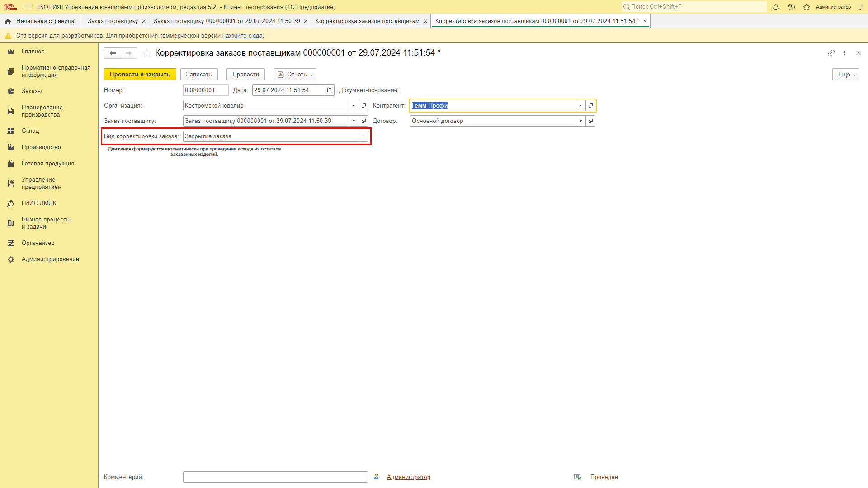Open favorites star in title bar
The image size is (868, 488).
click(807, 7)
